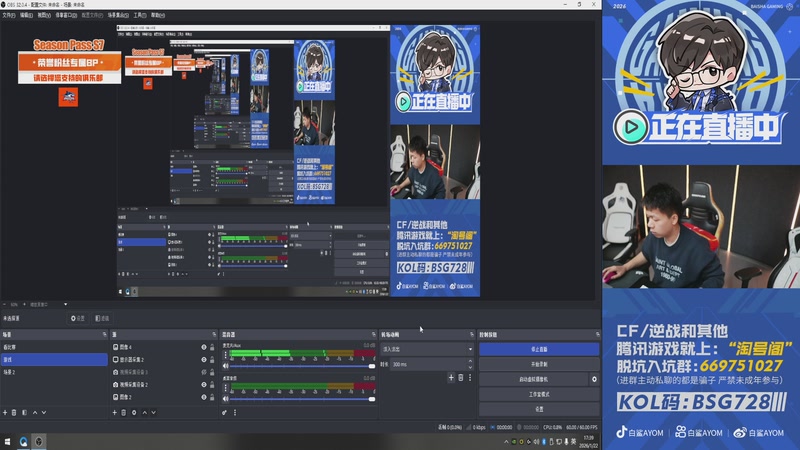Click the microphone icon in the system tray
This screenshot has width=800, height=450.
[566, 442]
